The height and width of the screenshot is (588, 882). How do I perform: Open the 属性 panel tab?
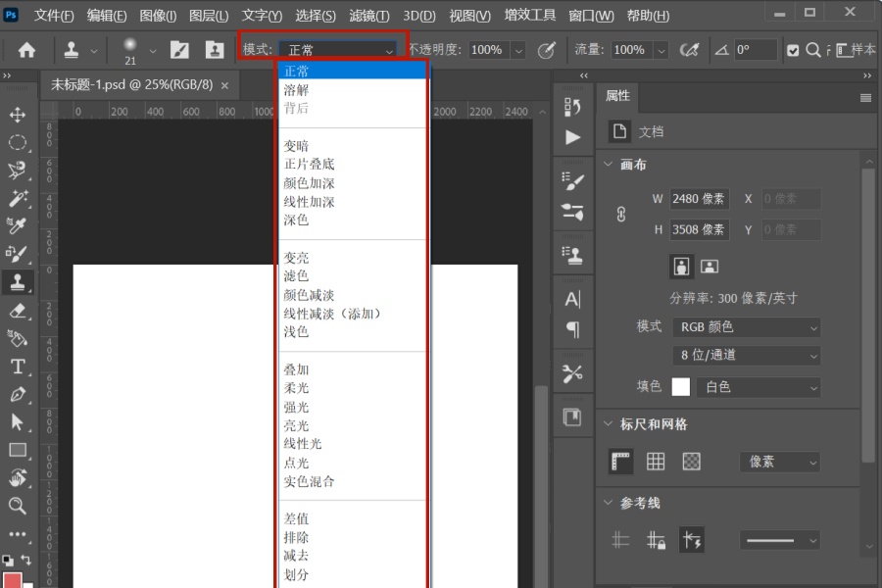coord(617,96)
